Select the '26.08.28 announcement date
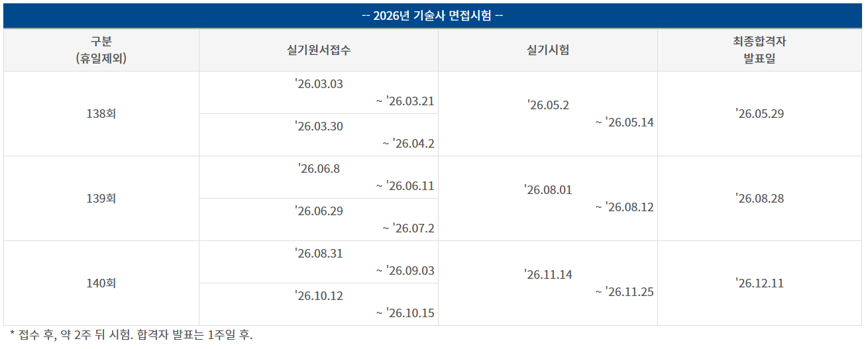 (x=759, y=199)
